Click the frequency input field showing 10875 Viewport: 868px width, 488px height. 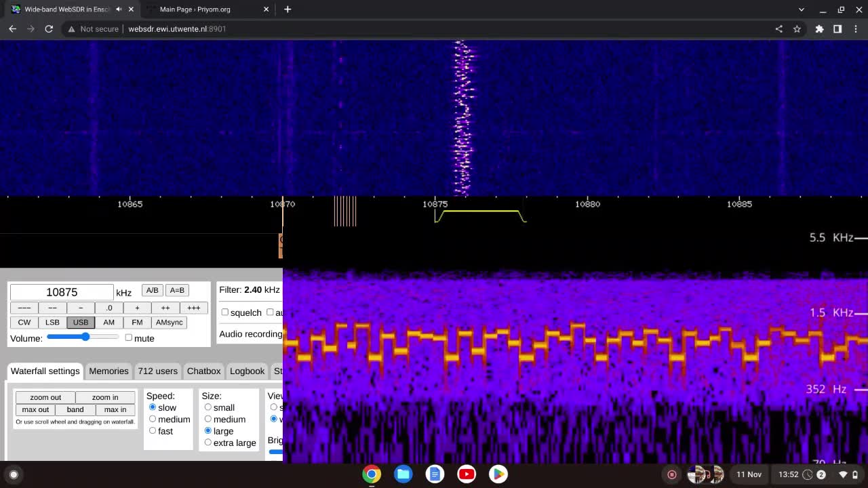tap(62, 292)
